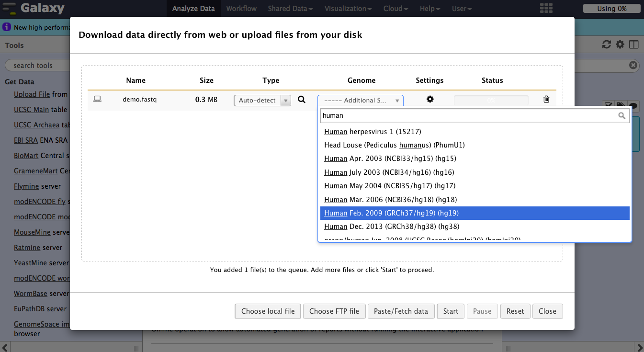The height and width of the screenshot is (352, 644).
Task: Open the grid scratchbook icon in masthead
Action: 546,9
